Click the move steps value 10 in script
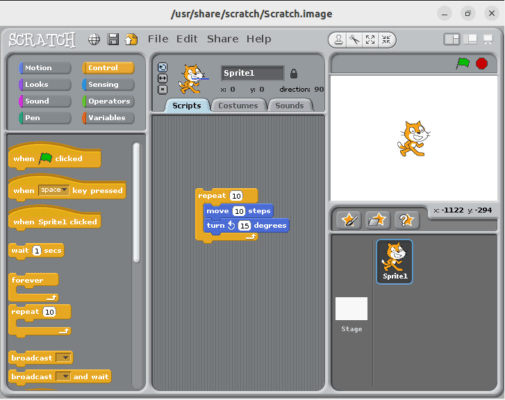This screenshot has width=505, height=400. (x=239, y=211)
